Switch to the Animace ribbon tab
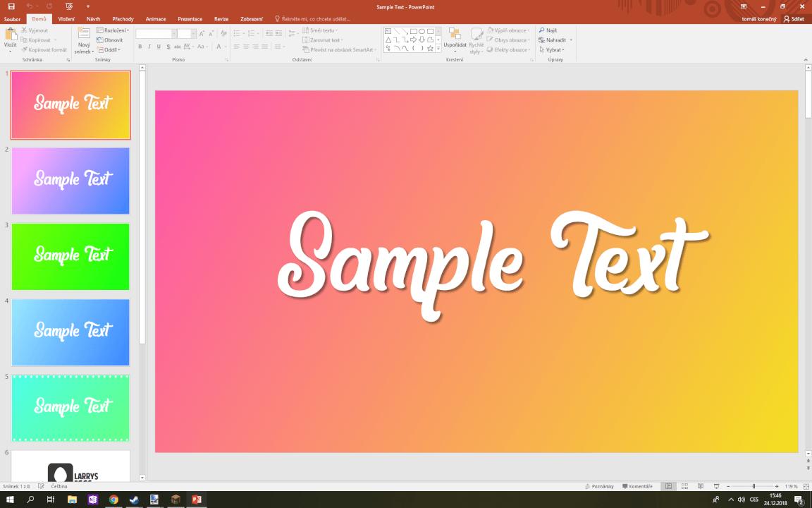 pyautogui.click(x=155, y=19)
